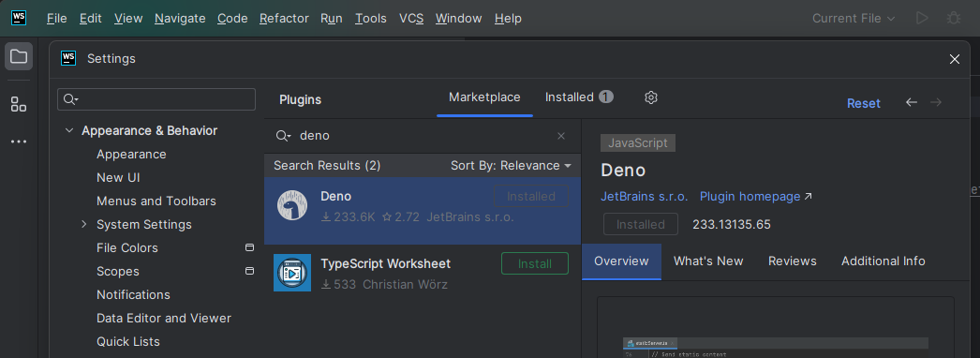Open the Code menu
This screenshot has height=358, width=980.
tap(232, 18)
